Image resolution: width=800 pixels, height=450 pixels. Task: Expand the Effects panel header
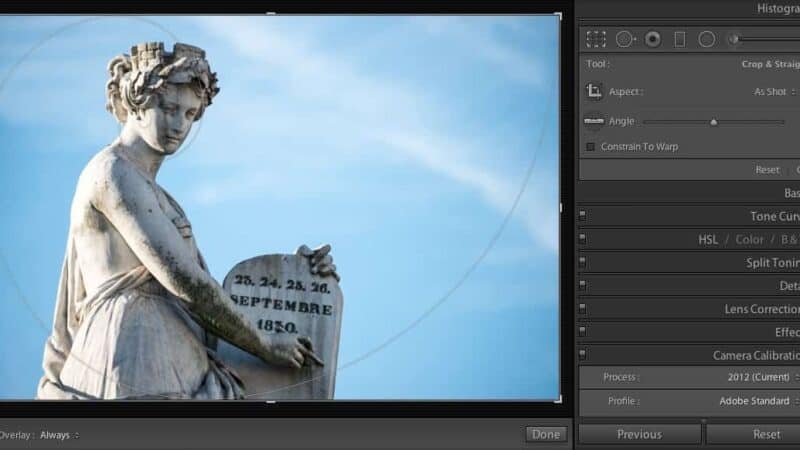[689, 332]
